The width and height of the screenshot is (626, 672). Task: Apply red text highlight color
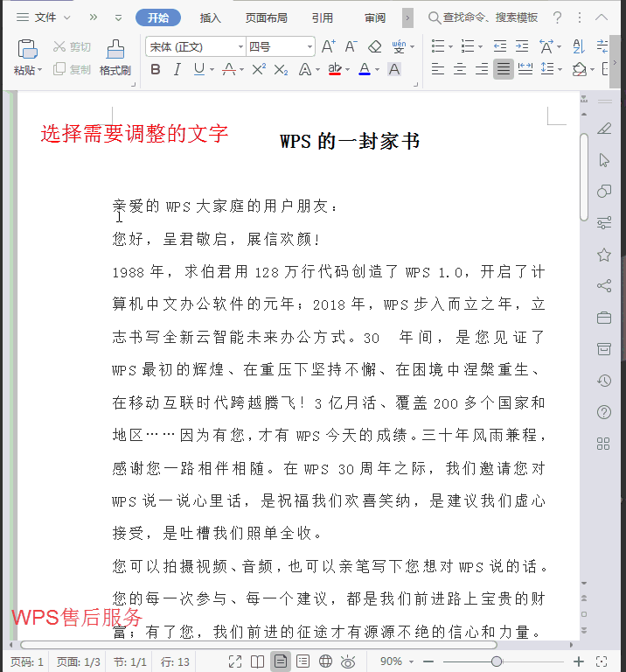click(335, 69)
